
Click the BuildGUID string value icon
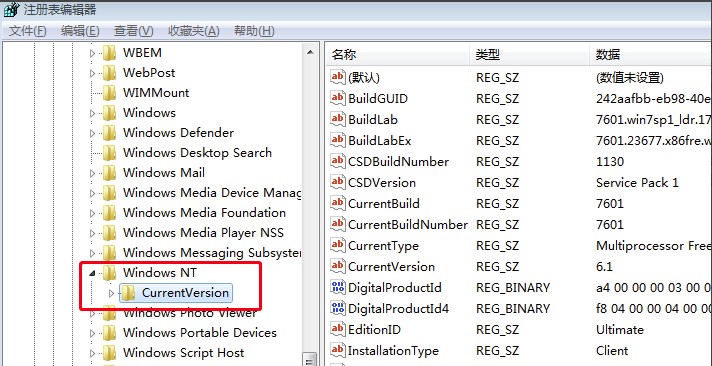[x=338, y=98]
